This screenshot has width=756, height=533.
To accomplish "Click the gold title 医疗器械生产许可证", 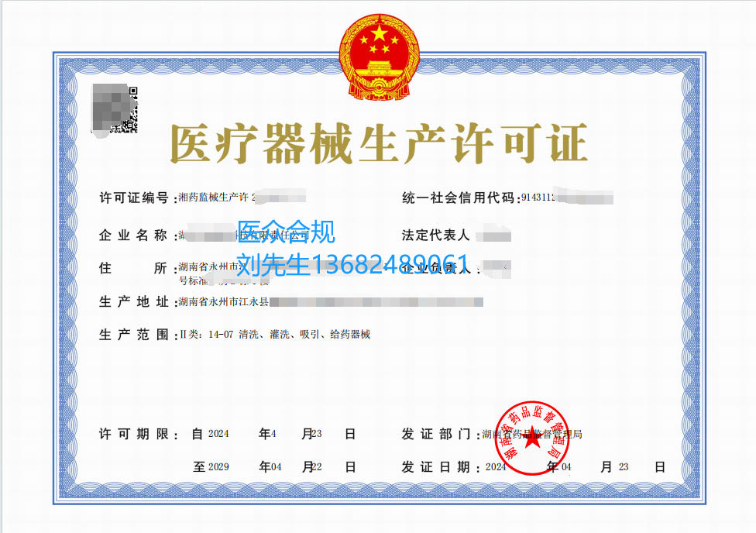I will 379,146.
